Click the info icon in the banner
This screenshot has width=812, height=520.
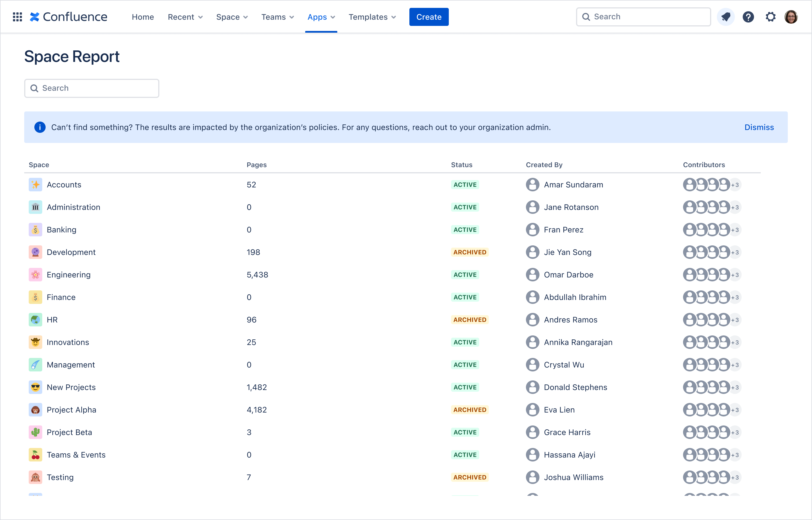pos(40,127)
